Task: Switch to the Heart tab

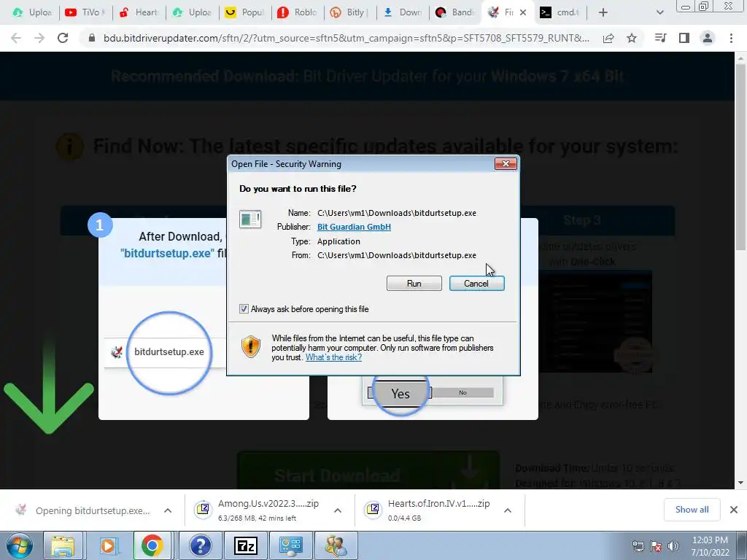Action: [x=139, y=12]
